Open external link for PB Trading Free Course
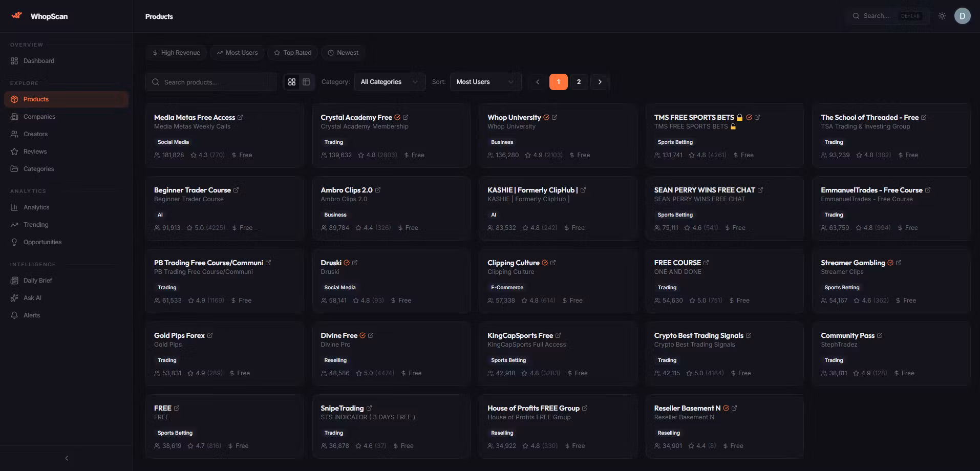Image resolution: width=980 pixels, height=471 pixels. point(268,263)
